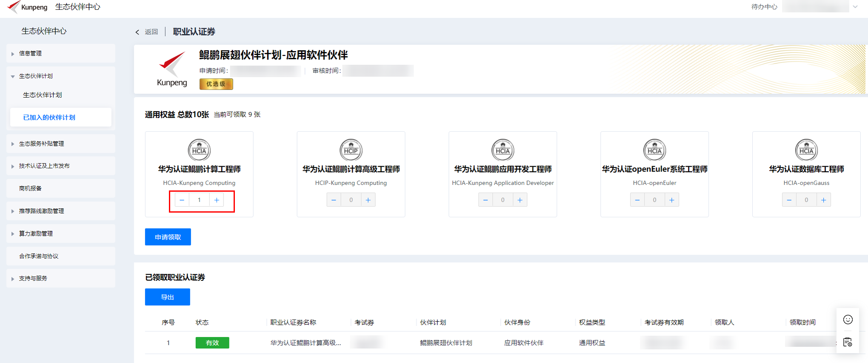Click the HCIP badge of 华为认证鲲鹏计算高级工程师

click(351, 150)
